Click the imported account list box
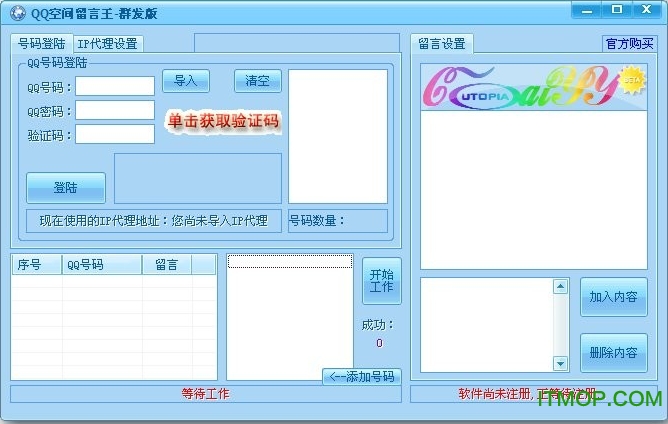The image size is (668, 424). (x=338, y=136)
